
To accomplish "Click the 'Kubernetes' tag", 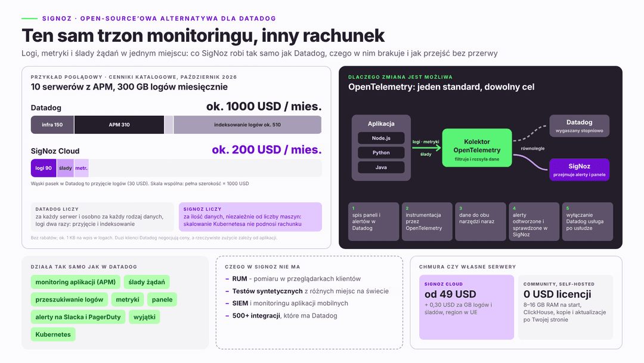I will point(53,334).
